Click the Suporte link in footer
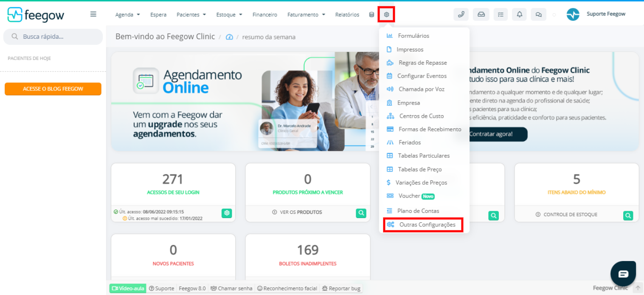Viewport: 644px width, 295px height. pyautogui.click(x=161, y=288)
